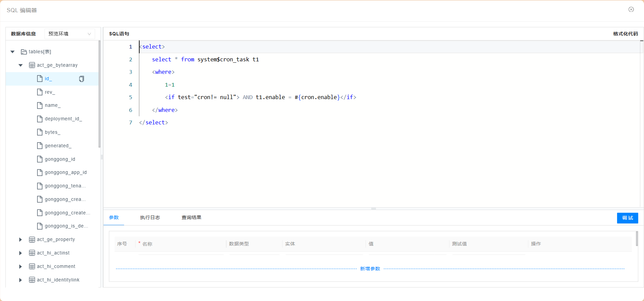
Task: Collapse the act_ge_bytearray table node
Action: click(21, 65)
